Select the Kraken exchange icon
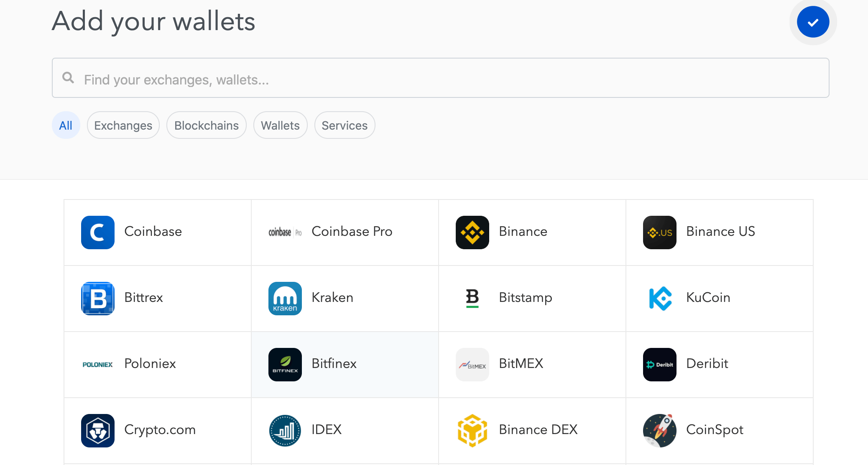 (x=285, y=298)
